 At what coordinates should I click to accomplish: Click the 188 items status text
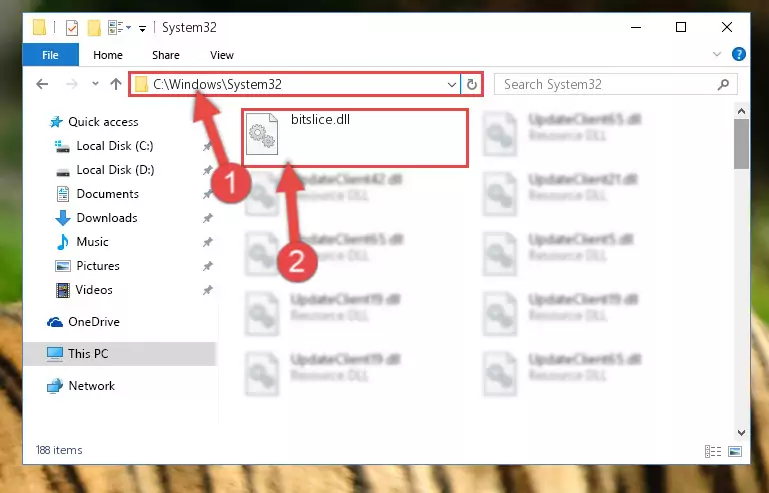59,450
